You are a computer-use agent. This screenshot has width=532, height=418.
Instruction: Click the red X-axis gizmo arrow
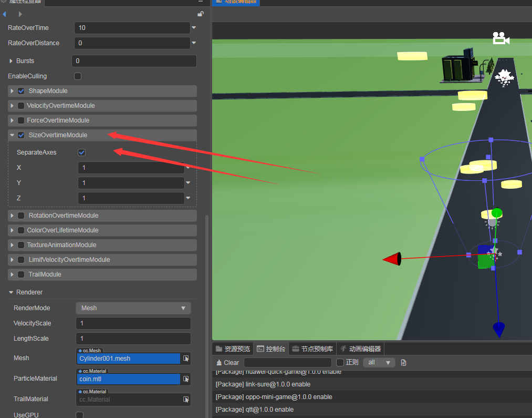(392, 259)
